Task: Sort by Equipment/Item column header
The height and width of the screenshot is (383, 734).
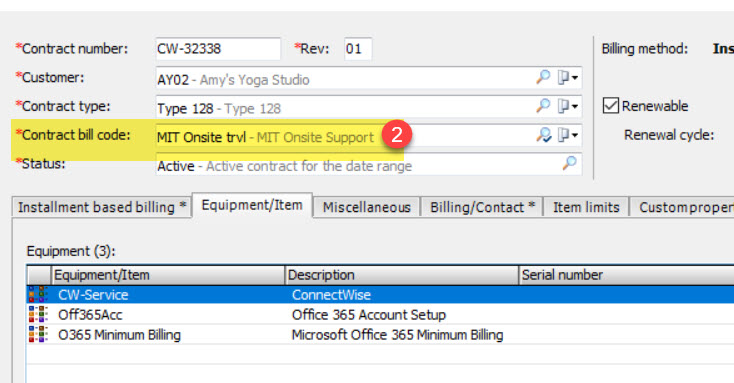Action: pos(168,275)
